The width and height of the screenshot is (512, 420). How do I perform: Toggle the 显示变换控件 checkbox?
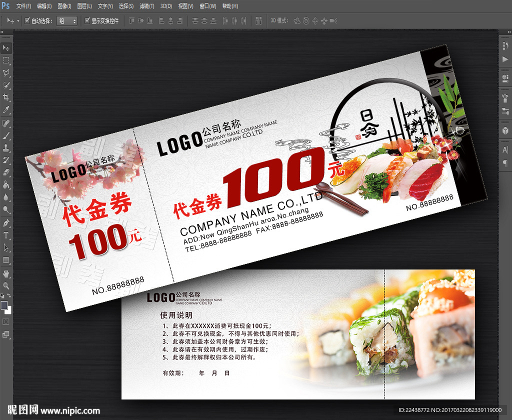87,20
